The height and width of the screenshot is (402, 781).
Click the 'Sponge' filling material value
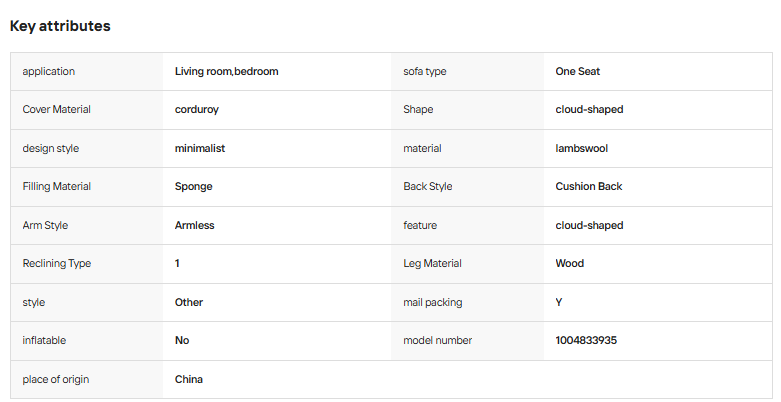[194, 187]
